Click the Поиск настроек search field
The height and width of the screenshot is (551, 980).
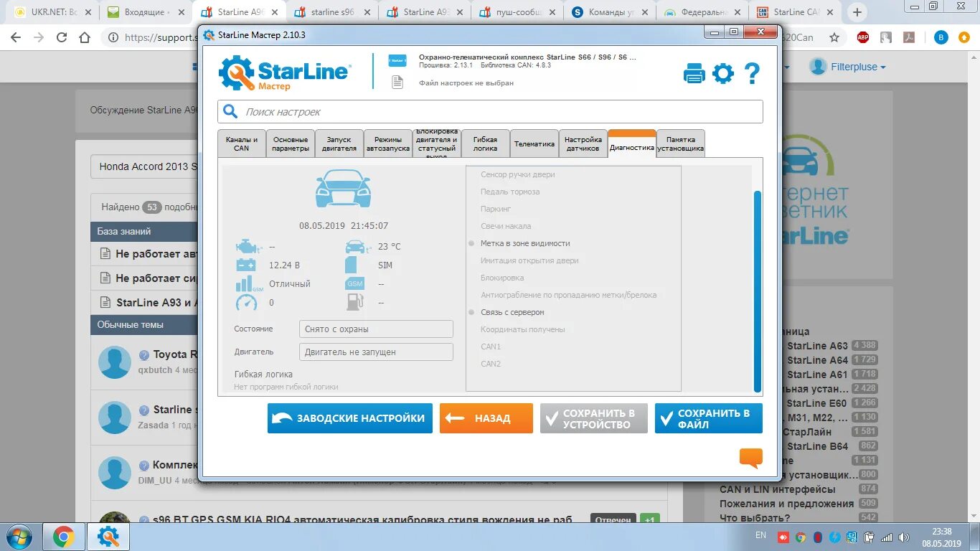(490, 111)
